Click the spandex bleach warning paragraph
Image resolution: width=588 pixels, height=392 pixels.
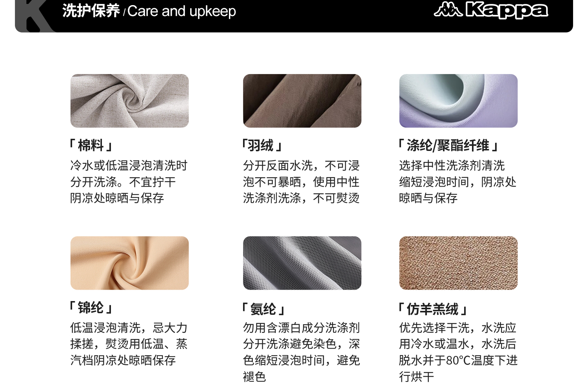[x=301, y=352]
